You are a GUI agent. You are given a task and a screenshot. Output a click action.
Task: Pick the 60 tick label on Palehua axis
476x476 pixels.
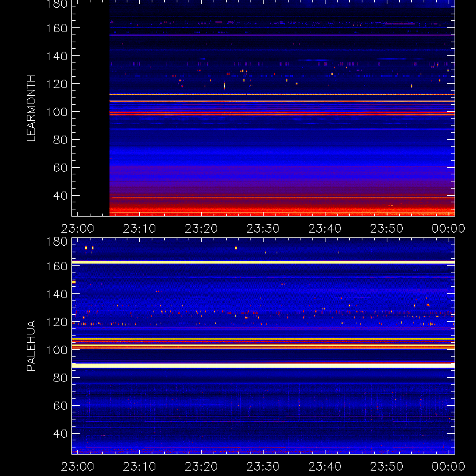[60, 406]
